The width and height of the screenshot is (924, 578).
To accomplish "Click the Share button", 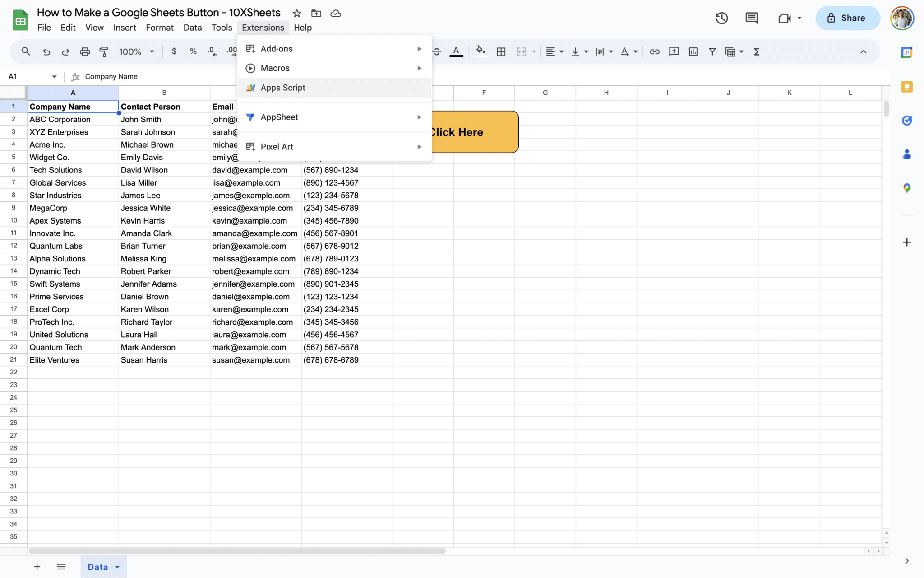I will [x=847, y=18].
